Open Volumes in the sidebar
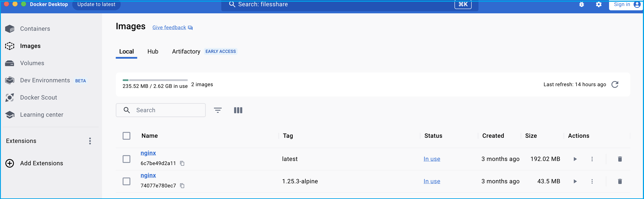Image resolution: width=644 pixels, height=199 pixels. [x=32, y=63]
